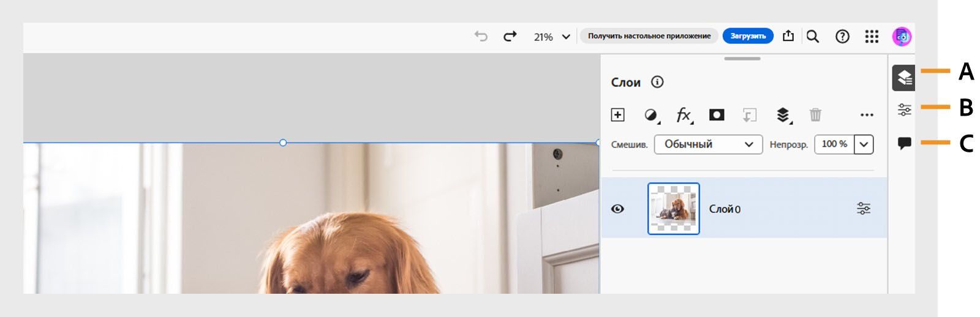Viewport: 980px width, 317px height.
Task: Open the help question mark icon
Action: (x=842, y=37)
